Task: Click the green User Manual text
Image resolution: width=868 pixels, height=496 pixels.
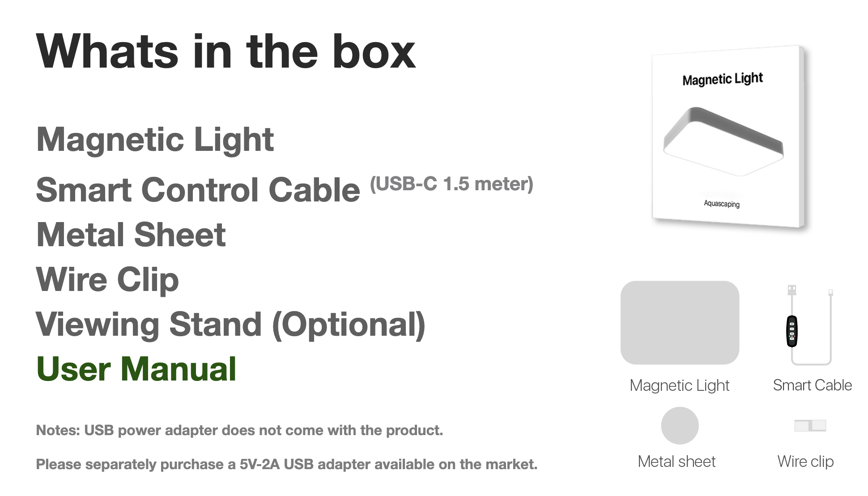Action: [x=136, y=369]
